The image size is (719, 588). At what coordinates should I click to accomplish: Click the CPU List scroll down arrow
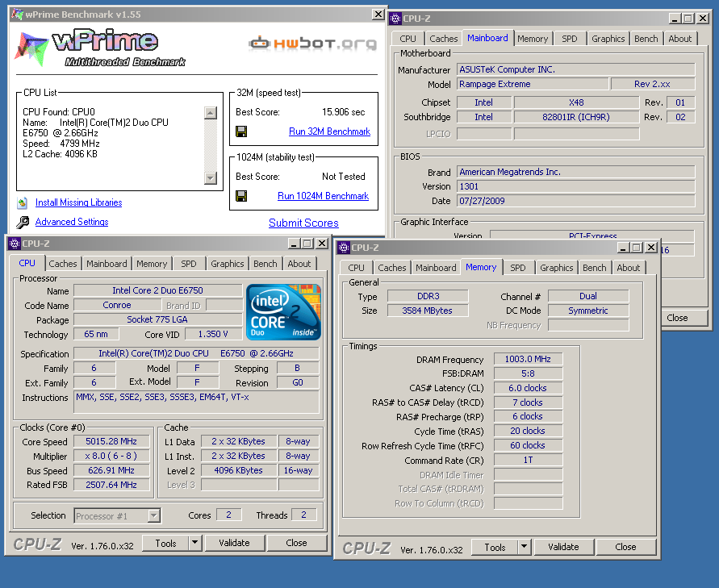pyautogui.click(x=211, y=177)
